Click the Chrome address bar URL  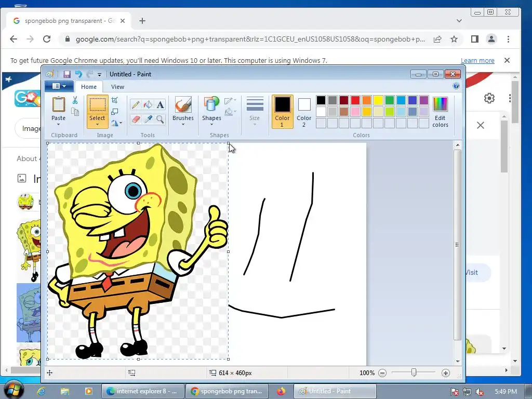[250, 39]
